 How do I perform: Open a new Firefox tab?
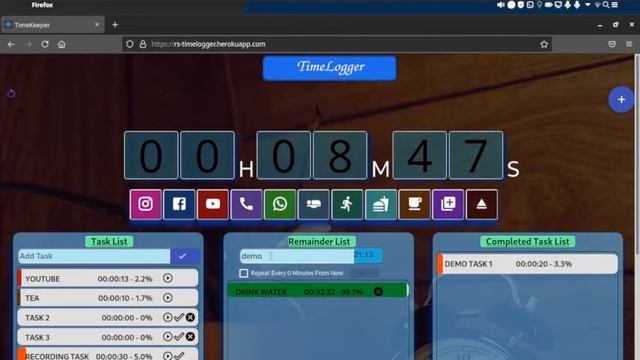(115, 25)
